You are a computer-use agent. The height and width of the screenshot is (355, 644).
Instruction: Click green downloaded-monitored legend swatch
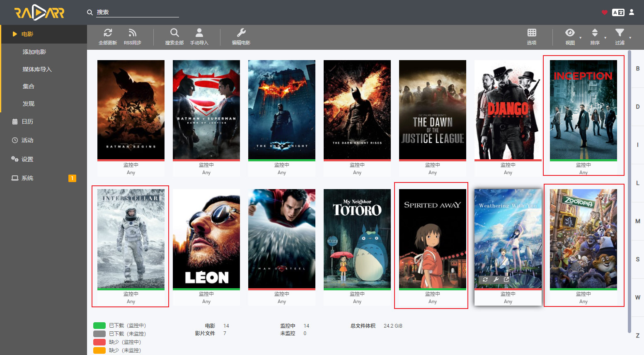pyautogui.click(x=99, y=326)
